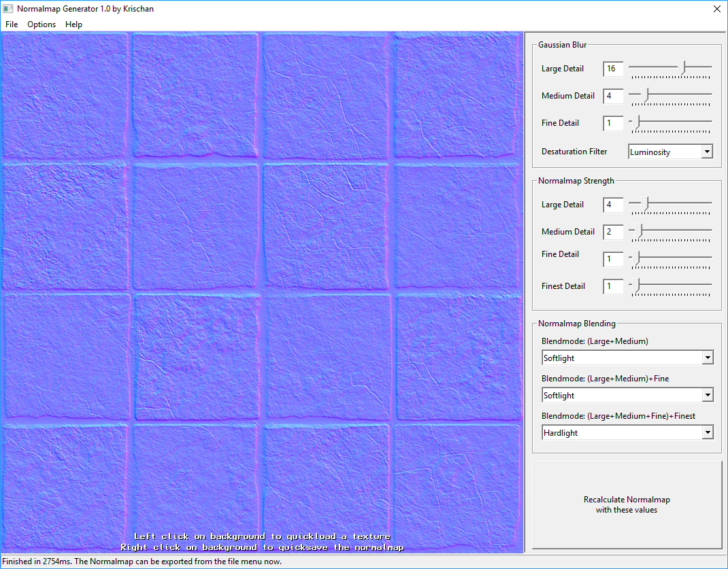
Task: Open the File menu
Action: tap(12, 24)
